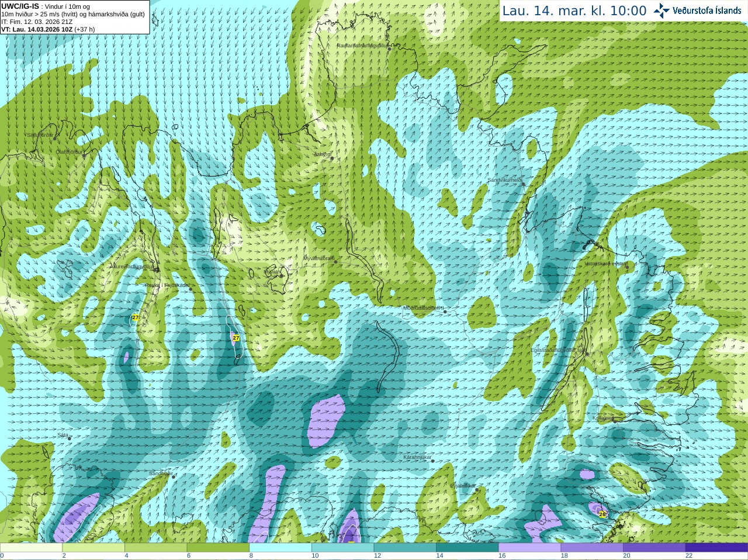Click the IT: Fim. 12. 03. 2026 21Z line

click(37, 22)
